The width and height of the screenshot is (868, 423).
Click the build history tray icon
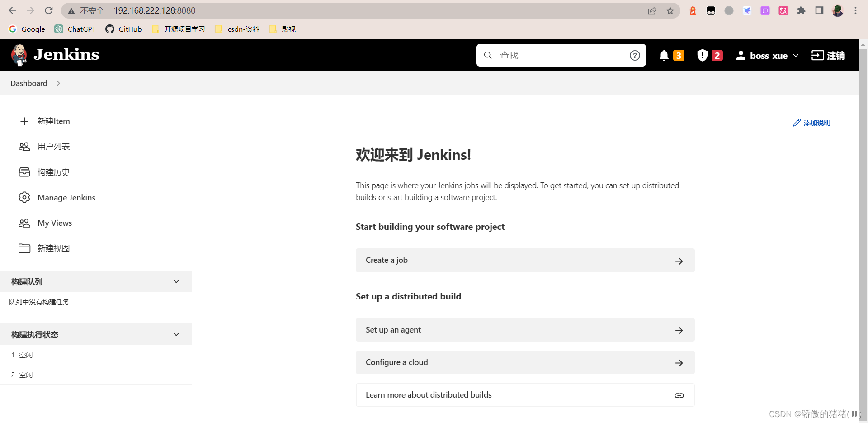pyautogui.click(x=24, y=172)
